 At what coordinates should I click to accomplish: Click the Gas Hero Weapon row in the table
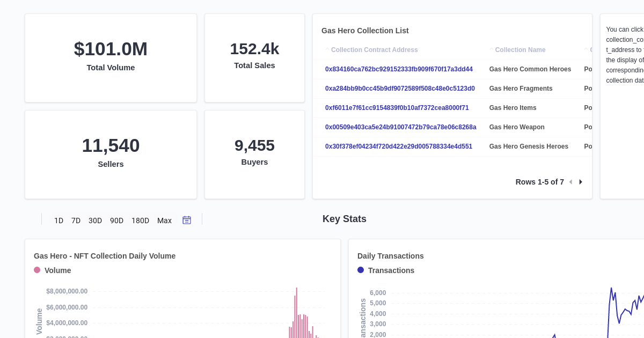[x=517, y=127]
